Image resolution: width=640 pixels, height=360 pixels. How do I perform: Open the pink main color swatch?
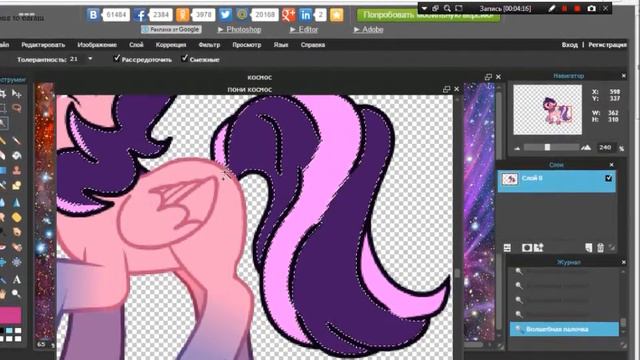coord(11,315)
